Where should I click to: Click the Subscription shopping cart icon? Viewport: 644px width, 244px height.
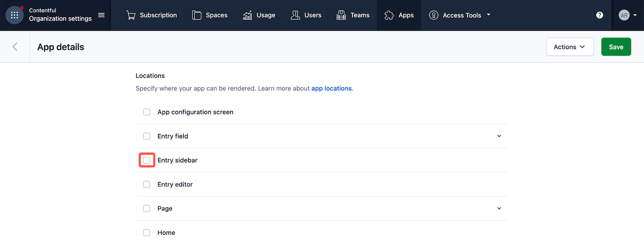(131, 15)
